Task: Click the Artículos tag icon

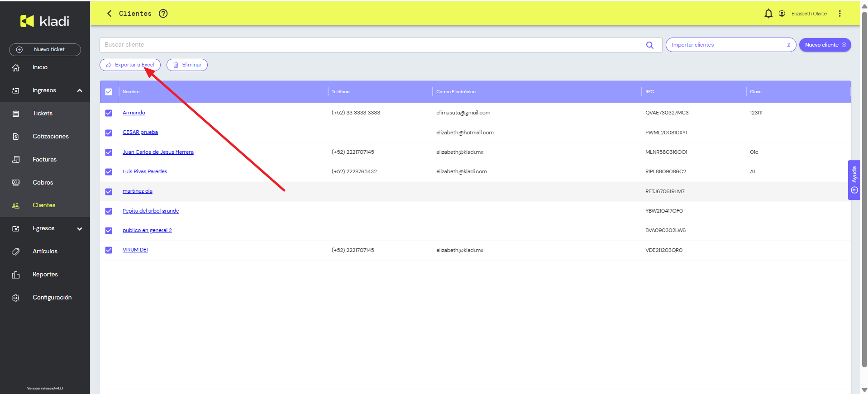Action: click(16, 252)
